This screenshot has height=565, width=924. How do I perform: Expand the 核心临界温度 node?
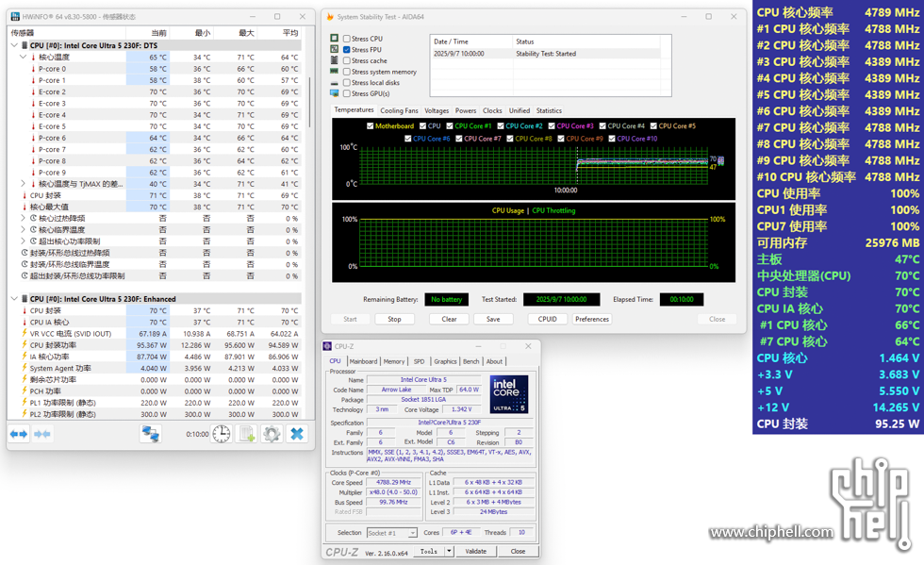23,229
